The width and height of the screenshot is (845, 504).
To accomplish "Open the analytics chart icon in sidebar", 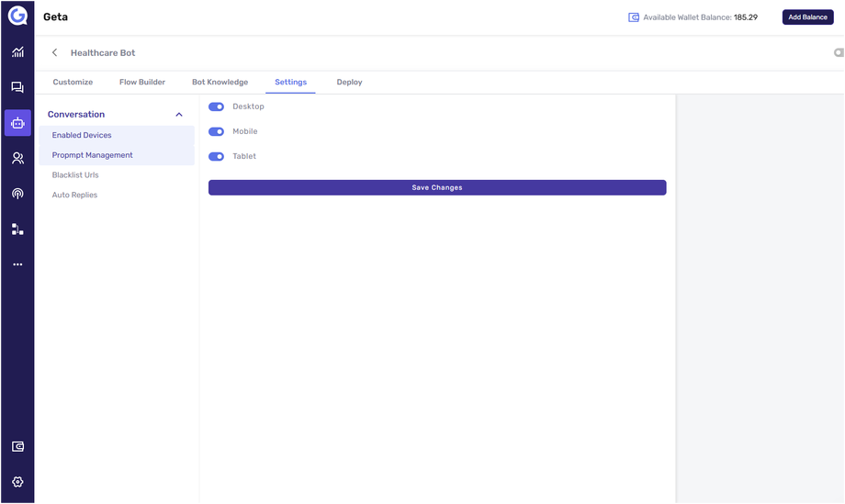I will [x=17, y=52].
